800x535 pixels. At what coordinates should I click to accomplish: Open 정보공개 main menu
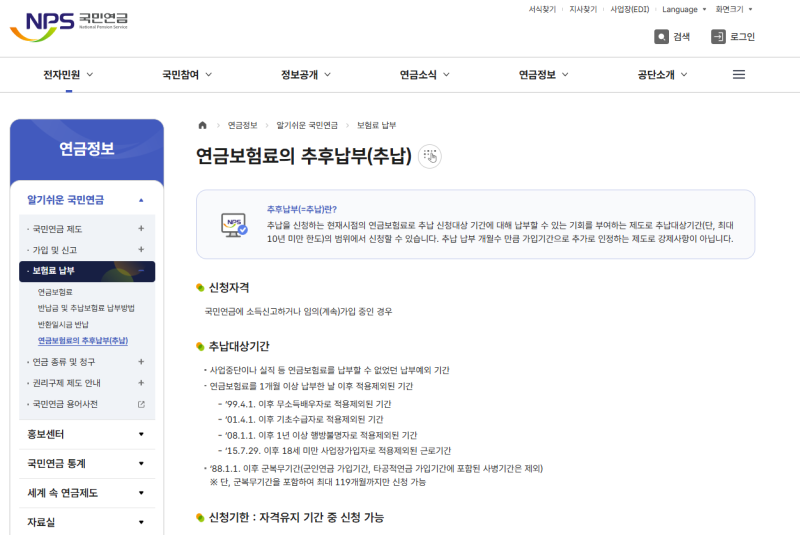[x=306, y=74]
